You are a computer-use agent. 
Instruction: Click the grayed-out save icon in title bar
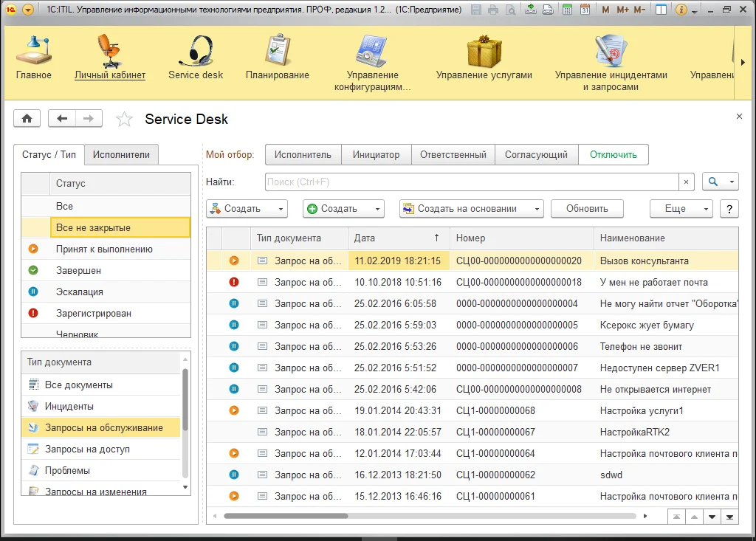pos(476,9)
